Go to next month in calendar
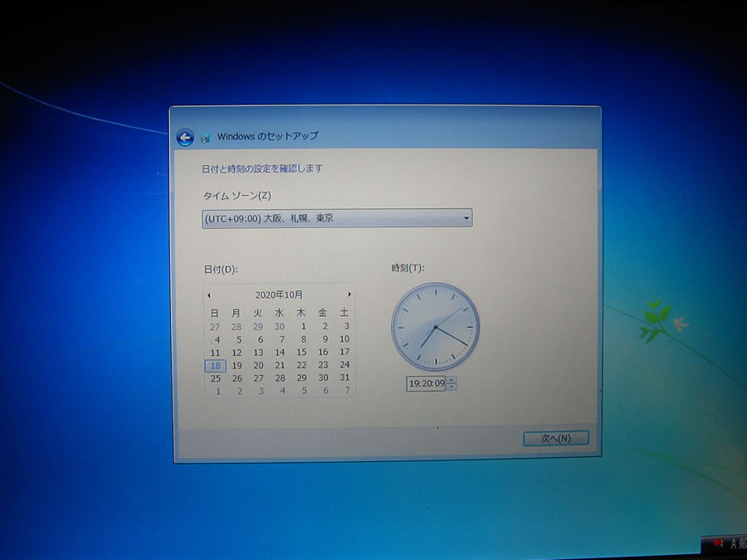747x560 pixels. click(349, 295)
